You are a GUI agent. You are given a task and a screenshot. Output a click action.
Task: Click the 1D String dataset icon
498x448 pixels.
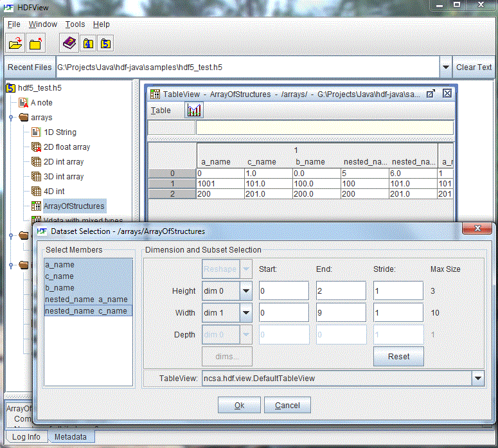pos(36,132)
